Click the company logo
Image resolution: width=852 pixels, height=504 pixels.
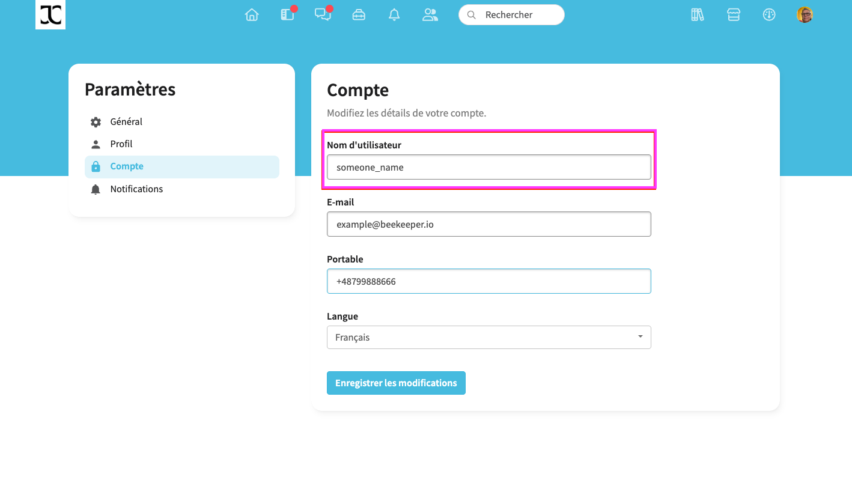(50, 14)
